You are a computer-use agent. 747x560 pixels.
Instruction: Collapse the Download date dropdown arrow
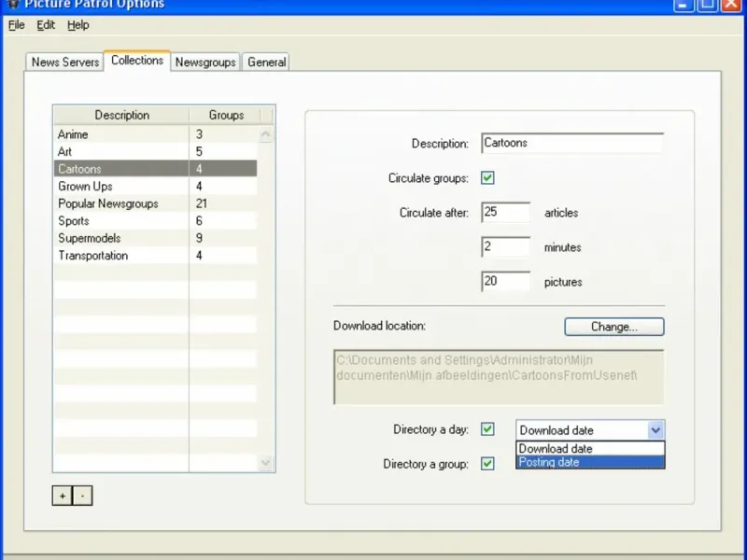pyautogui.click(x=655, y=430)
